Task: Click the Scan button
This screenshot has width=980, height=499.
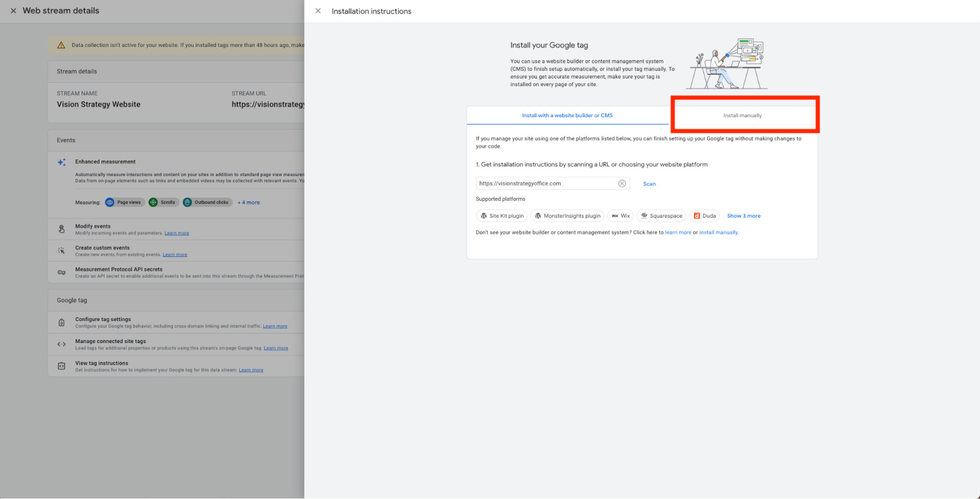Action: tap(649, 184)
